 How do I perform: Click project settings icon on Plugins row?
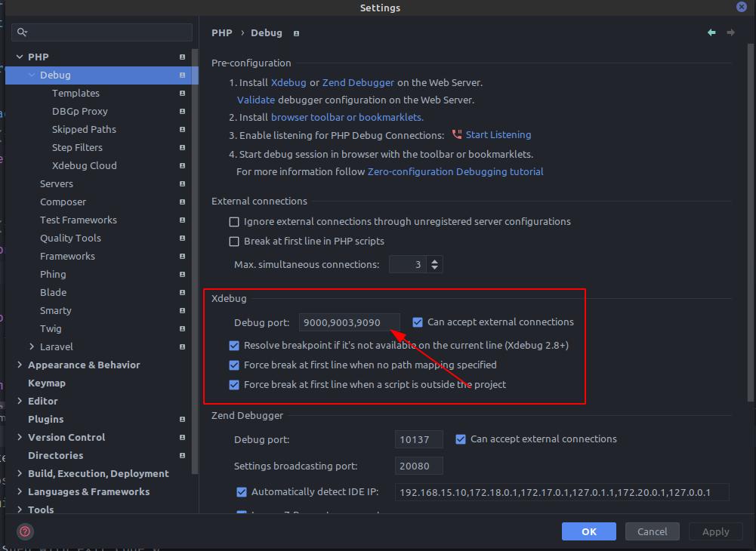[x=182, y=420]
